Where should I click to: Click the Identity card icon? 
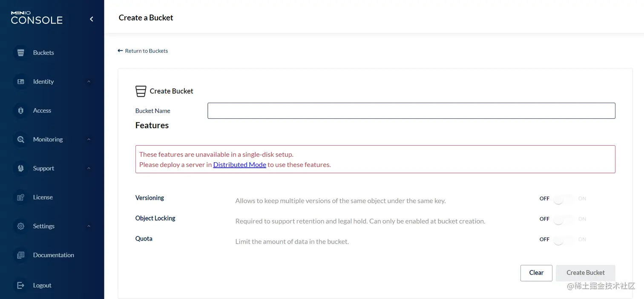point(20,82)
